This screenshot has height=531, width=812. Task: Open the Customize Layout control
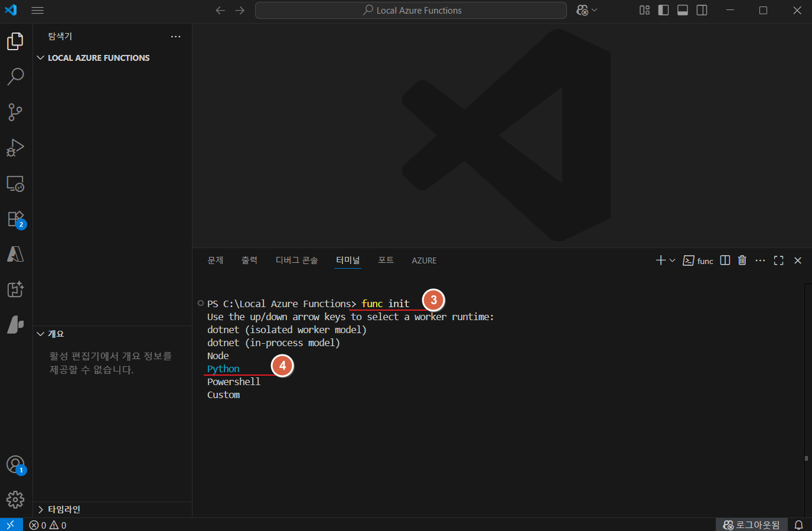click(644, 11)
